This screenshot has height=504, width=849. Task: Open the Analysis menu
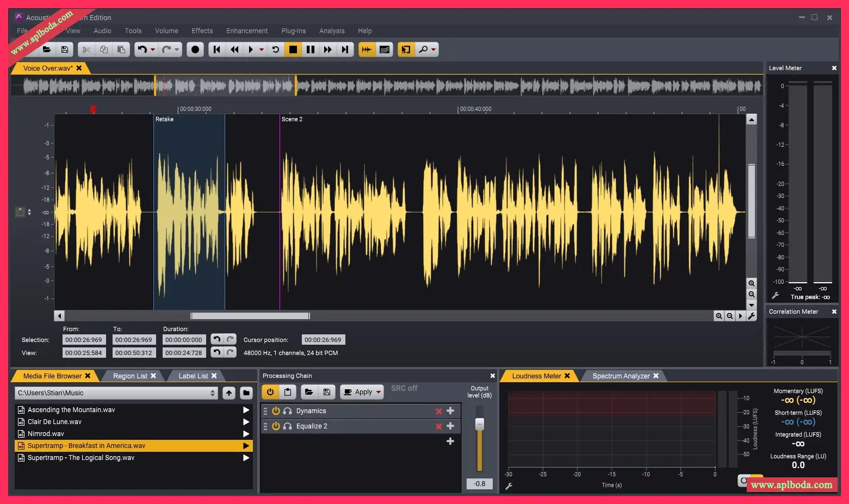coord(332,31)
